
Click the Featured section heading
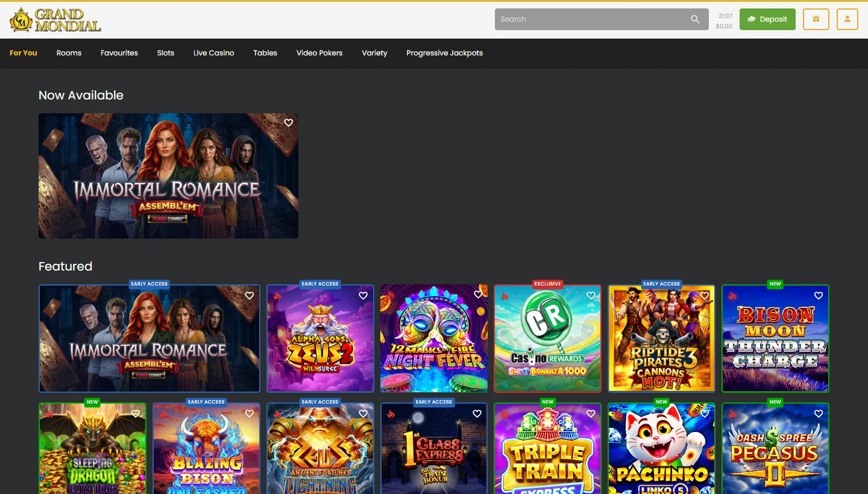coord(65,266)
